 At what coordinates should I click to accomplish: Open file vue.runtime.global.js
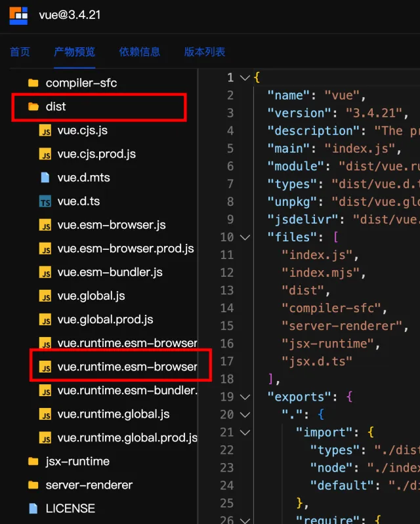point(114,414)
